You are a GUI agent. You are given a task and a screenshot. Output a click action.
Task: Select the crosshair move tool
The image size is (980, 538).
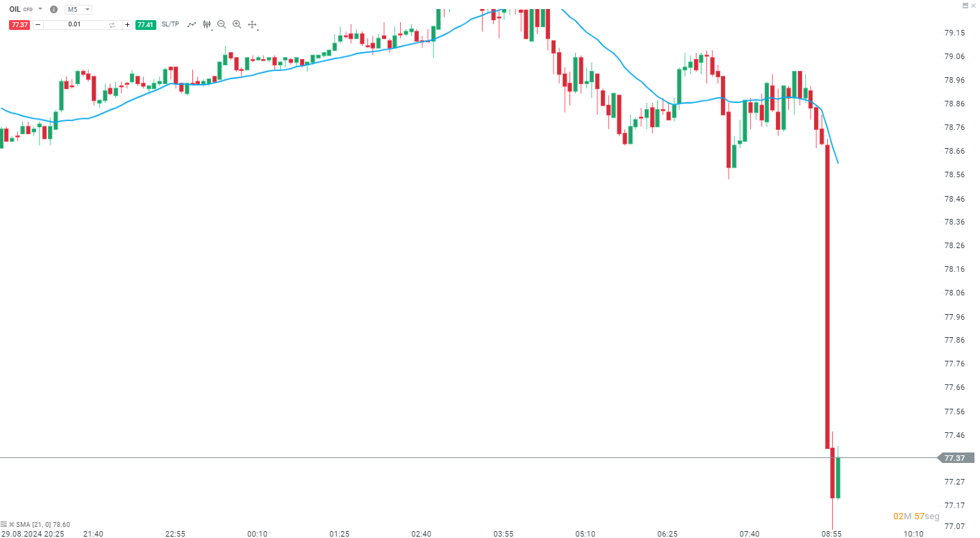click(x=252, y=24)
